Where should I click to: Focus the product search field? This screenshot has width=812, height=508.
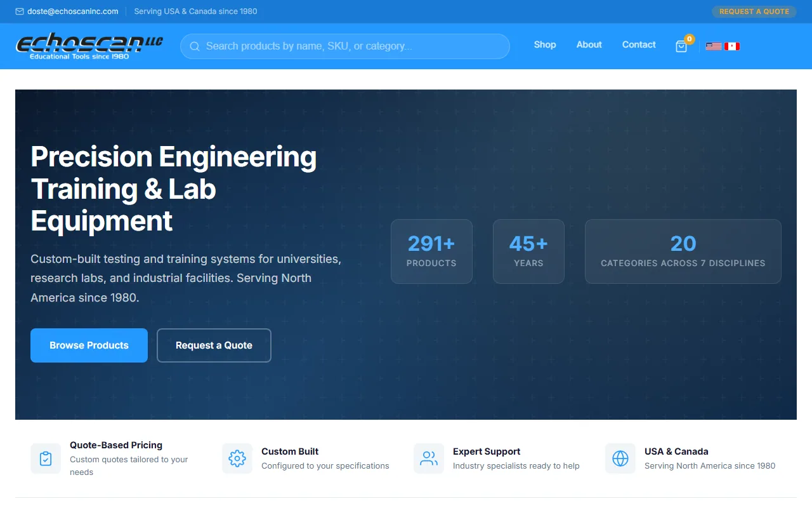pyautogui.click(x=345, y=46)
